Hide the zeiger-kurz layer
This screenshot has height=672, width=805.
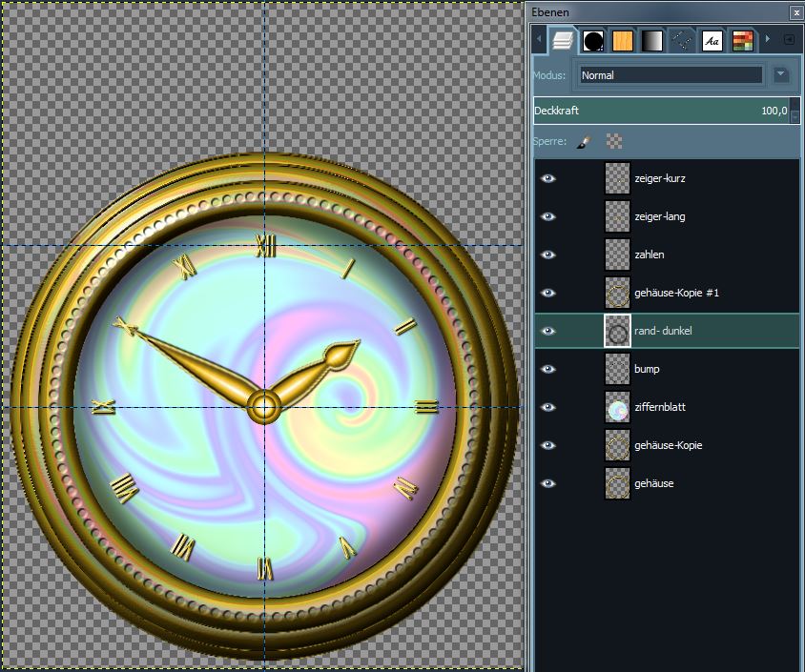pos(547,178)
